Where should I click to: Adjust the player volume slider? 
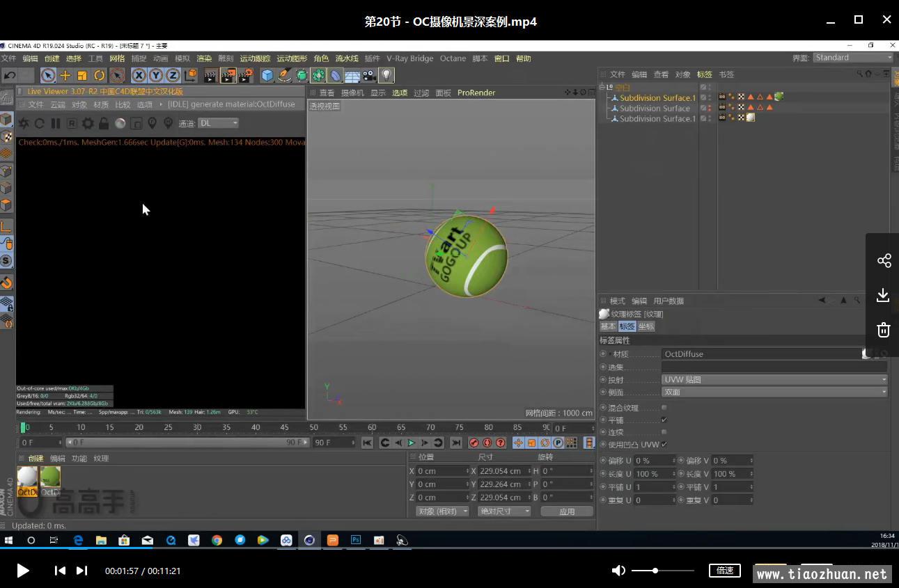tap(662, 571)
